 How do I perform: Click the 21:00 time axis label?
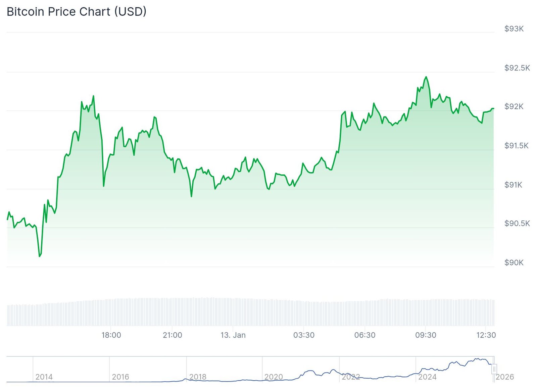[172, 335]
